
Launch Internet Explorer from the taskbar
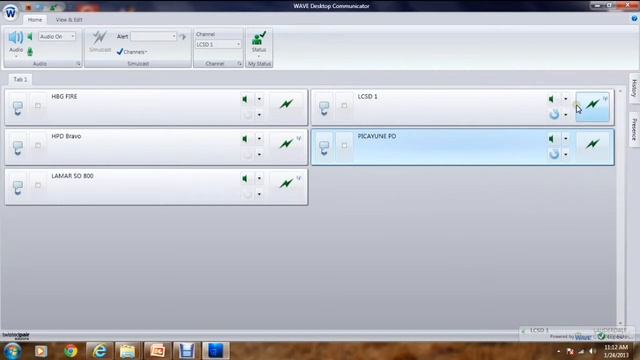pos(100,351)
